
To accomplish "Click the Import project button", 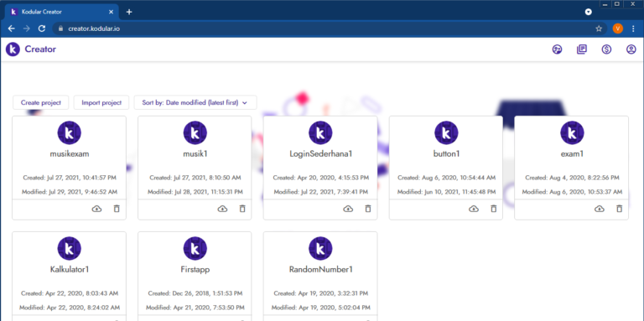I will coord(101,102).
